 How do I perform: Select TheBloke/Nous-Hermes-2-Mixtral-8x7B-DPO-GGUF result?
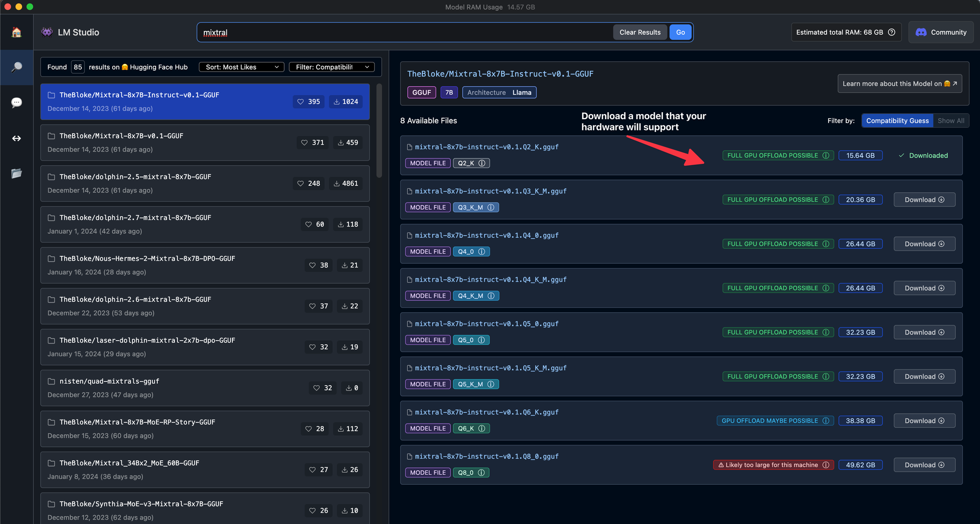pos(205,265)
